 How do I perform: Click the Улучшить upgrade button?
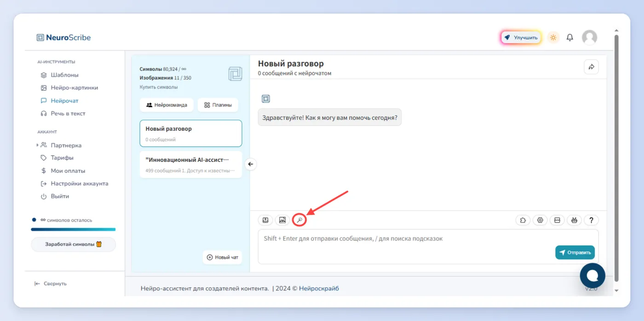pos(521,38)
